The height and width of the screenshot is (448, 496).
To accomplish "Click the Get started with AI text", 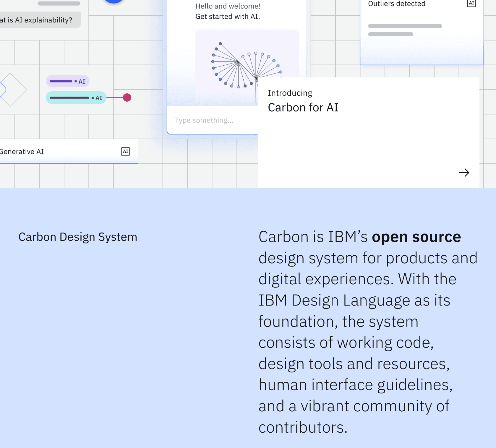I will pos(228,17).
